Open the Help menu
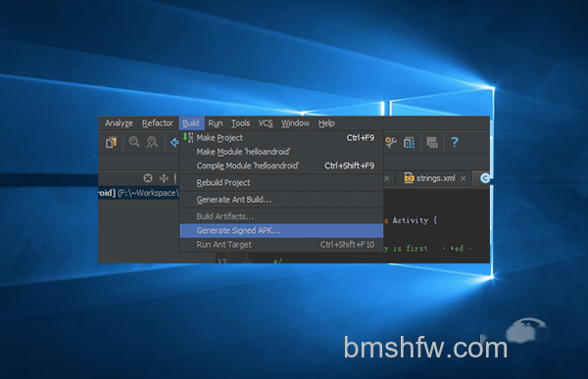Image resolution: width=588 pixels, height=379 pixels. coord(326,123)
